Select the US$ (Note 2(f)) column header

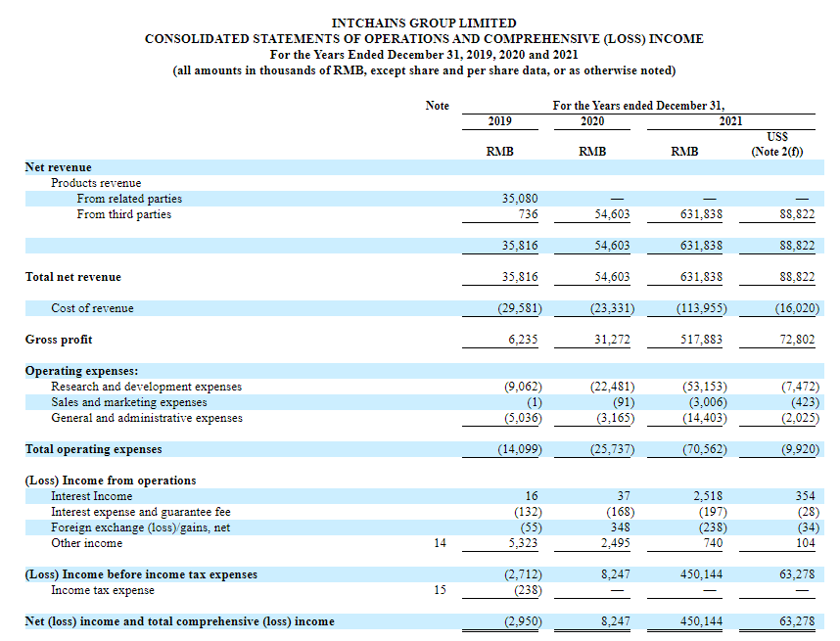(776, 144)
